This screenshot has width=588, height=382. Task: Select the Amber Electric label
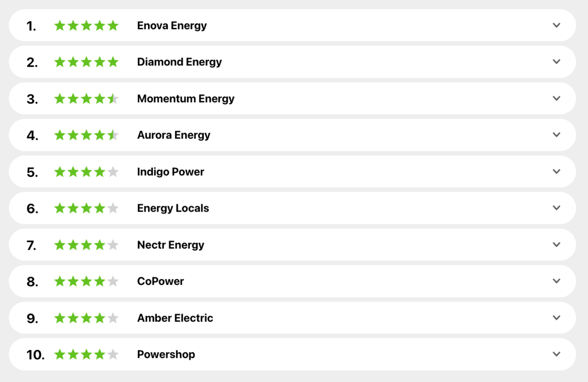click(175, 318)
